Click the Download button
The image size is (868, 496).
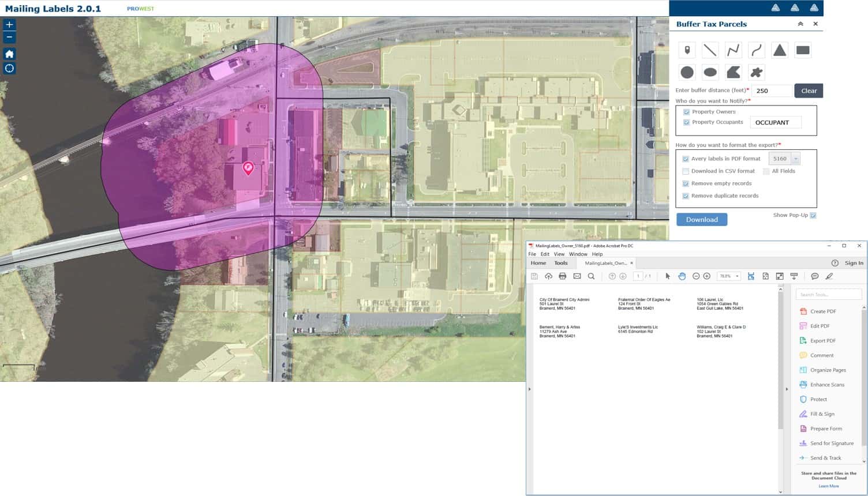701,220
